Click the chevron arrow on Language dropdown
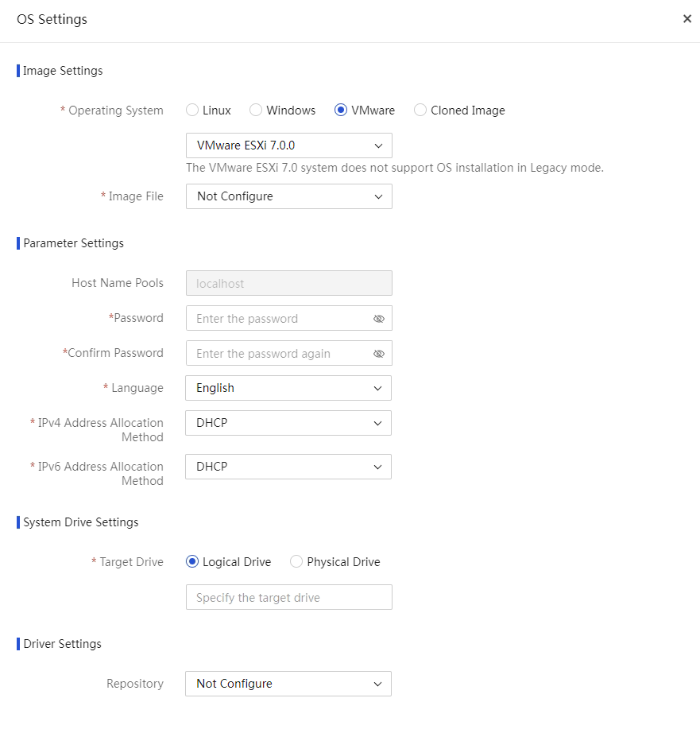Image resolution: width=700 pixels, height=733 pixels. tap(377, 389)
